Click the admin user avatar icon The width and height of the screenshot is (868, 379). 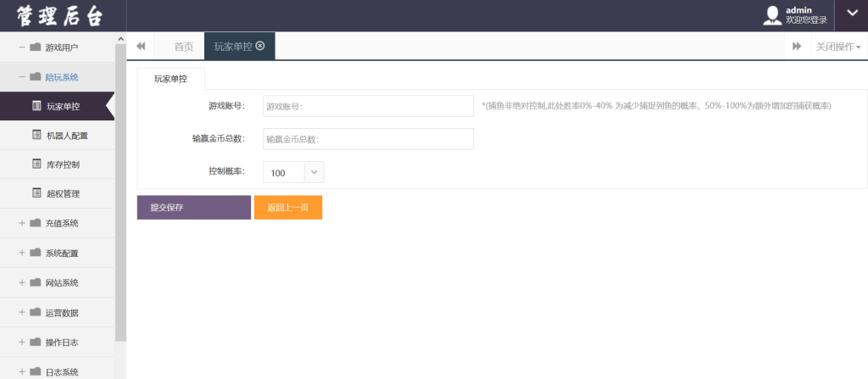pyautogui.click(x=772, y=15)
